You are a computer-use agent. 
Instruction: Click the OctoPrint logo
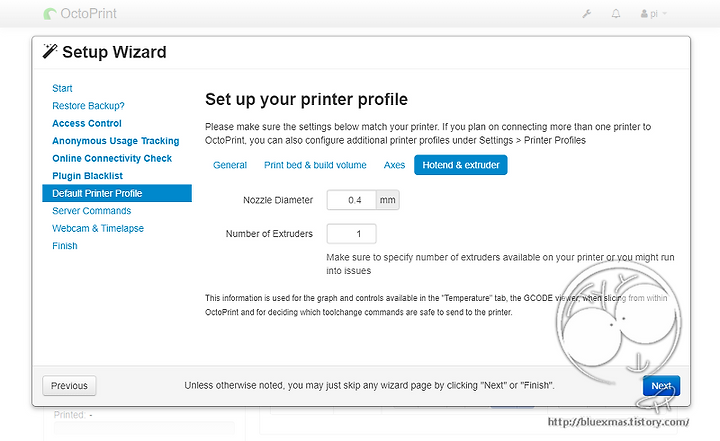pos(80,14)
